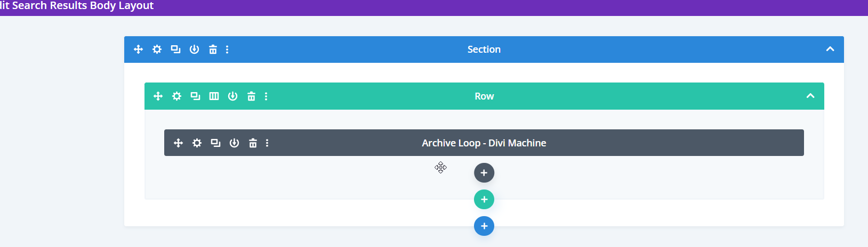
Task: Delete the Row with trash icon
Action: click(251, 96)
